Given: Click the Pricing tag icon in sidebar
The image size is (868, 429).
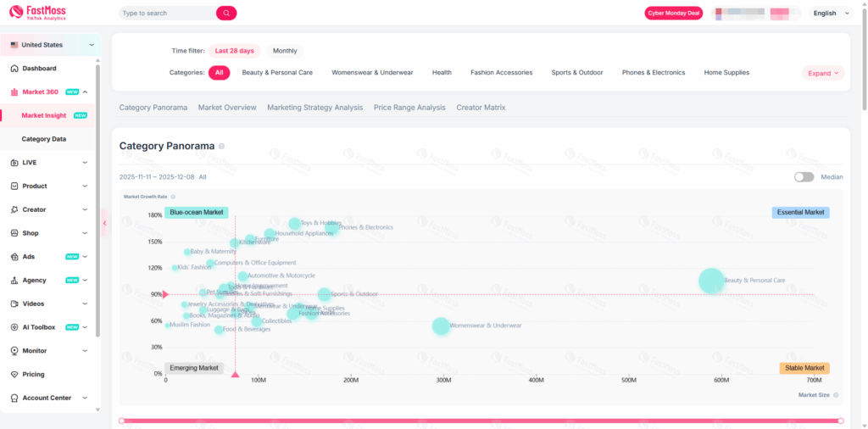Looking at the screenshot, I should coord(14,375).
